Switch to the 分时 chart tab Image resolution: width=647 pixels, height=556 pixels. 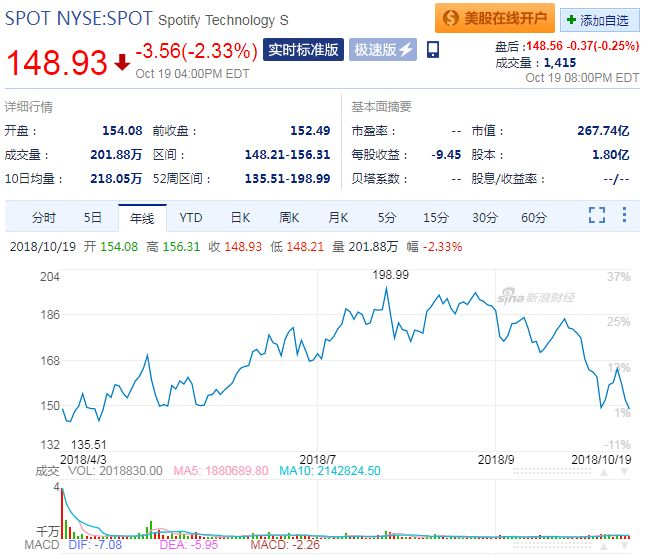point(44,217)
